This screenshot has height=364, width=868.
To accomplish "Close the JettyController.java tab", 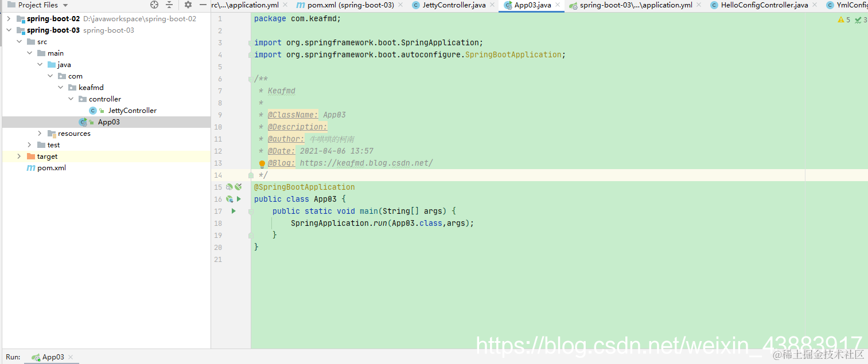I will (493, 5).
